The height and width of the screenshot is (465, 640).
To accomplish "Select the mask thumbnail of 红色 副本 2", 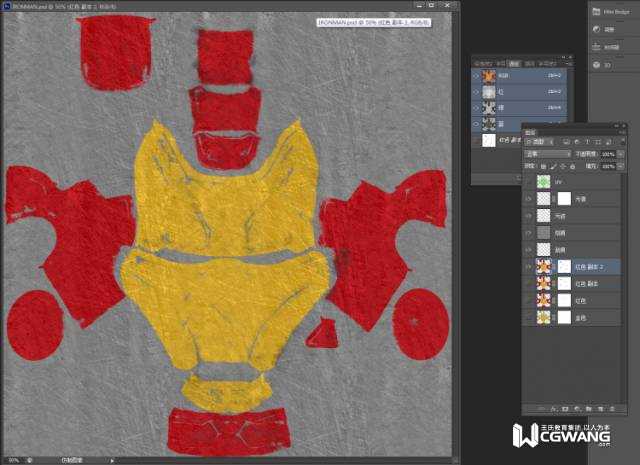I will coord(564,267).
